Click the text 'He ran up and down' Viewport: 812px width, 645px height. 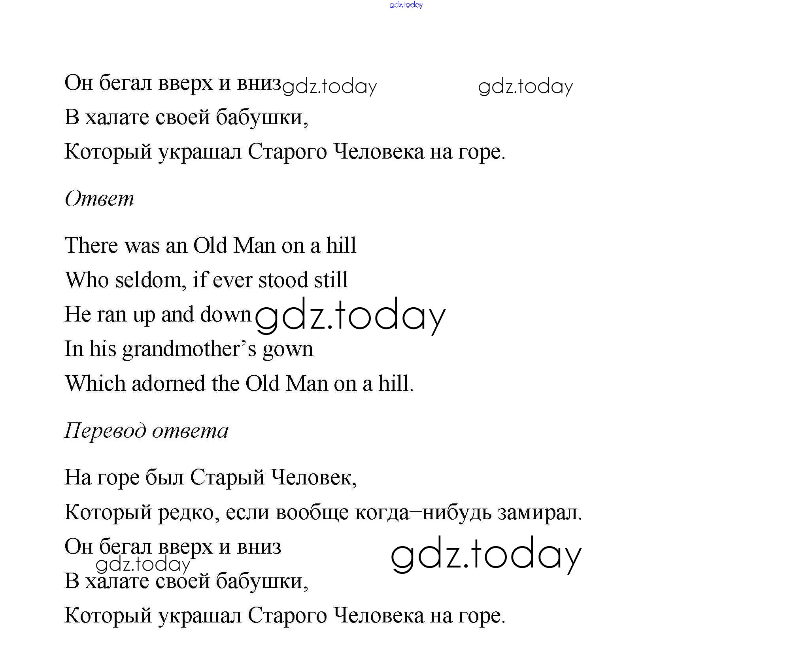tap(158, 315)
